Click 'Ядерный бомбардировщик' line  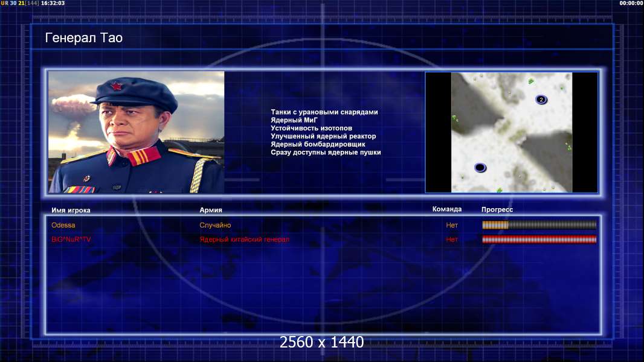318,144
